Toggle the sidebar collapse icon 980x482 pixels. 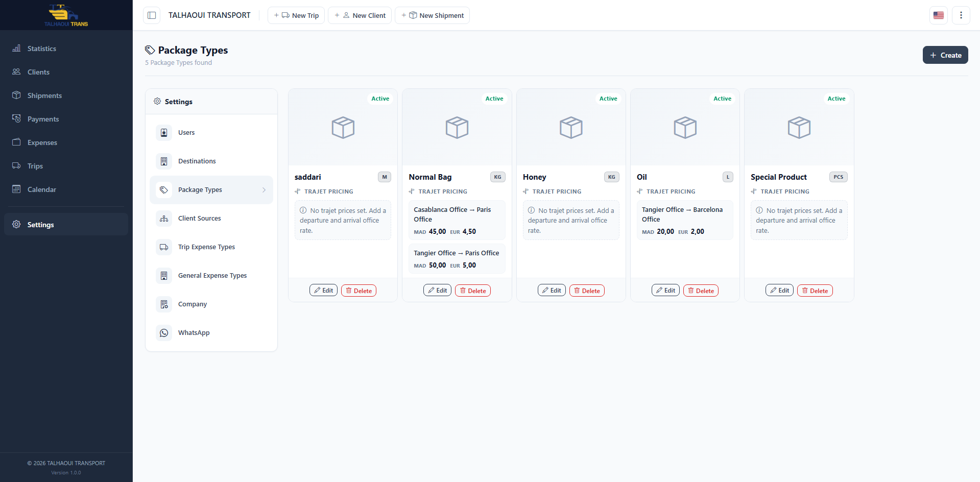(x=152, y=15)
